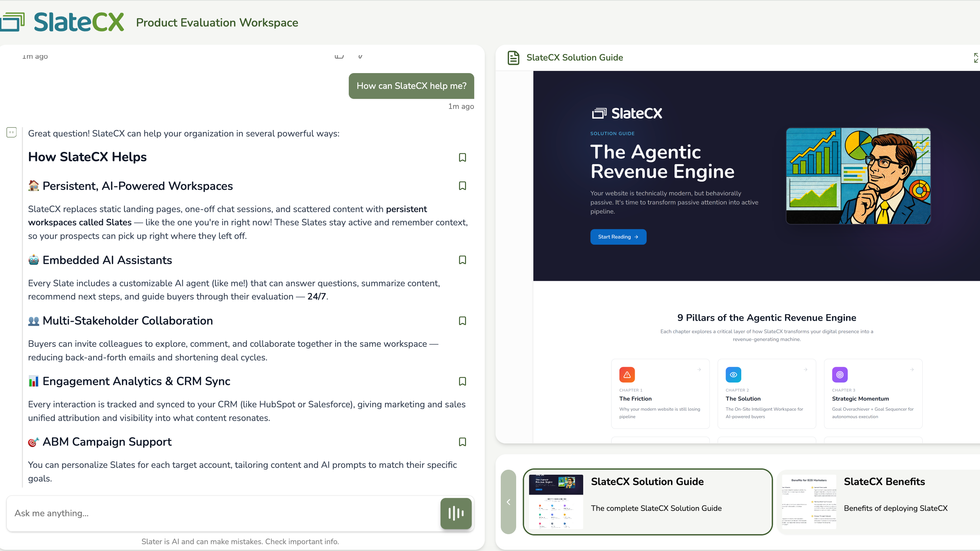Click the "CHAPTER 1" label
The height and width of the screenshot is (551, 980).
[x=631, y=390]
